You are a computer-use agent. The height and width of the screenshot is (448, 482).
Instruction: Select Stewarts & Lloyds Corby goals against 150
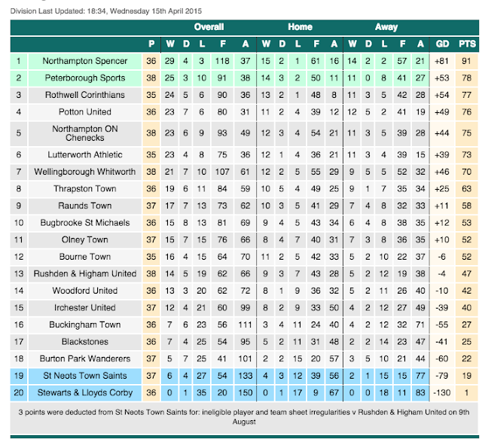click(245, 393)
